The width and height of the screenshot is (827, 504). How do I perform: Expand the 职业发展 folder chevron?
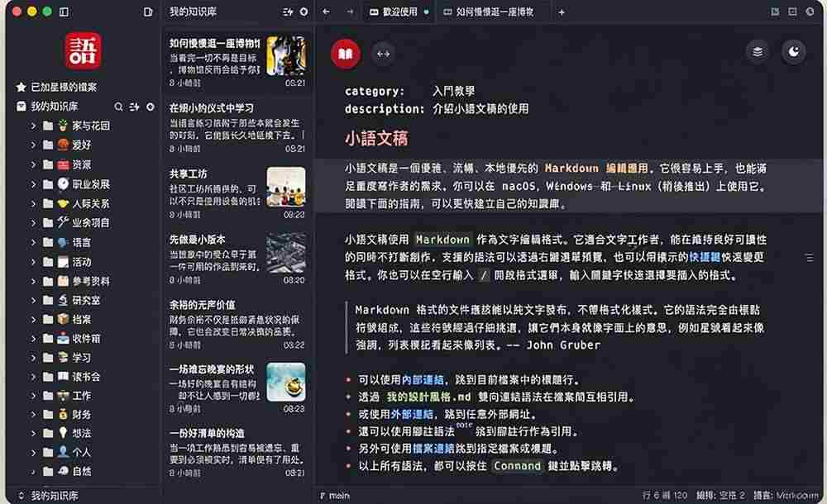click(33, 184)
